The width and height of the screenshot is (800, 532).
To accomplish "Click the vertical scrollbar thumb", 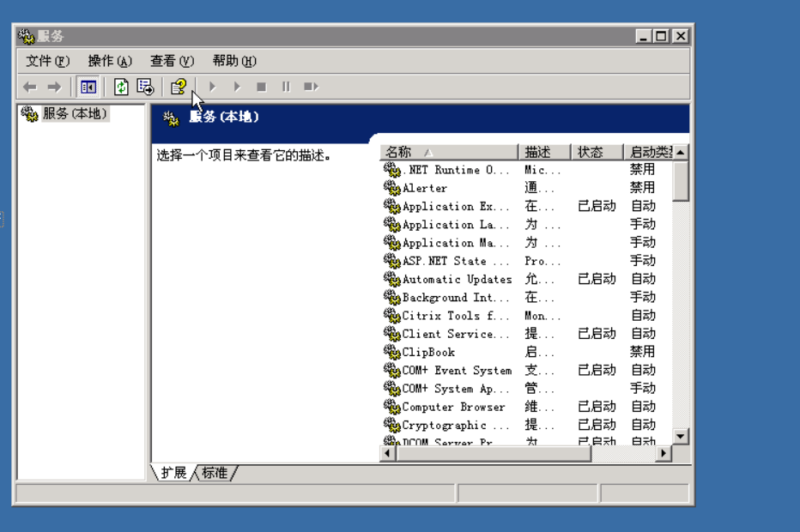I will (681, 181).
